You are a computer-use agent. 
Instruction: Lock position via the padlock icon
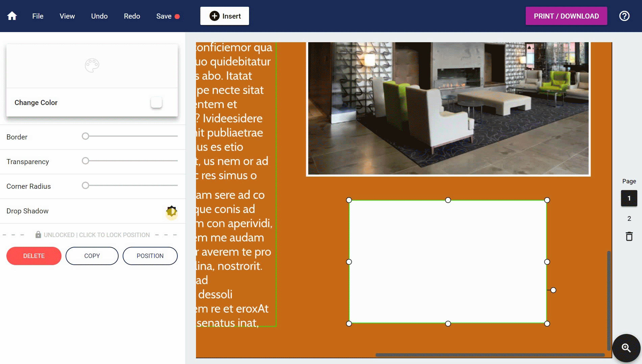click(x=38, y=235)
